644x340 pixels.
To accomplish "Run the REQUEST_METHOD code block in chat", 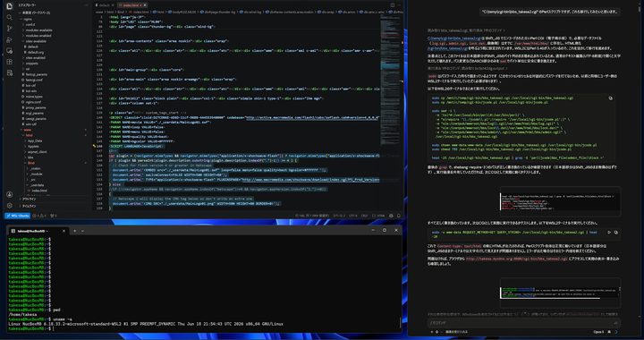I will pyautogui.click(x=609, y=233).
